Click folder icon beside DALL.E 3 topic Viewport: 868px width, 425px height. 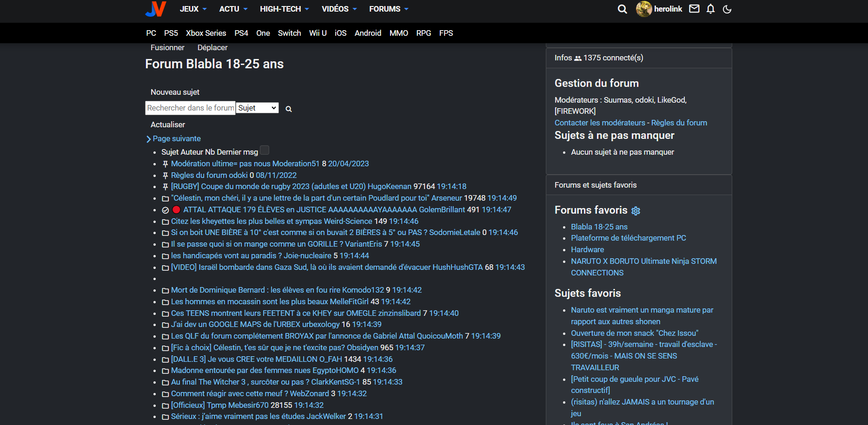click(165, 360)
